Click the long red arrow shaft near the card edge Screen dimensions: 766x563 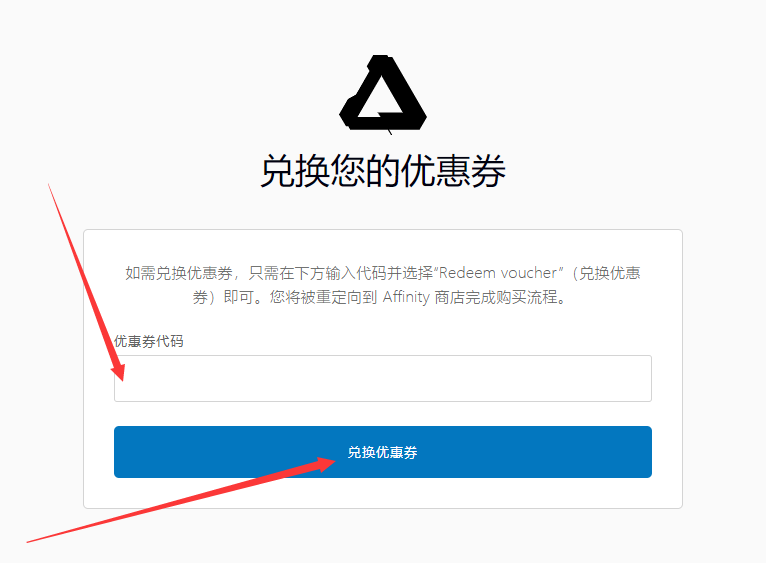83,274
